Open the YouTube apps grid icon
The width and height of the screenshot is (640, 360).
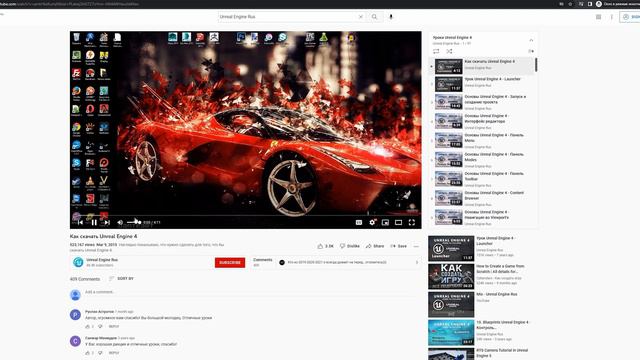click(x=598, y=17)
